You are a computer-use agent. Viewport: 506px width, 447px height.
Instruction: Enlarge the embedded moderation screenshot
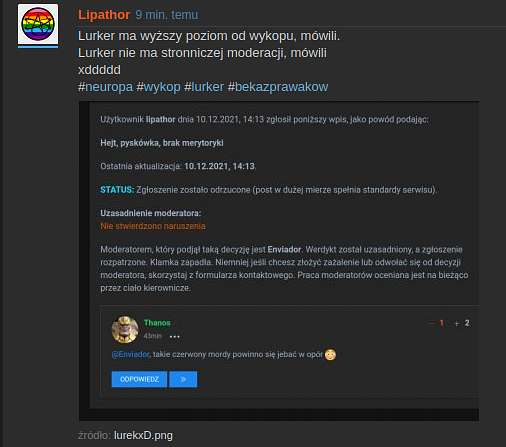[279, 261]
